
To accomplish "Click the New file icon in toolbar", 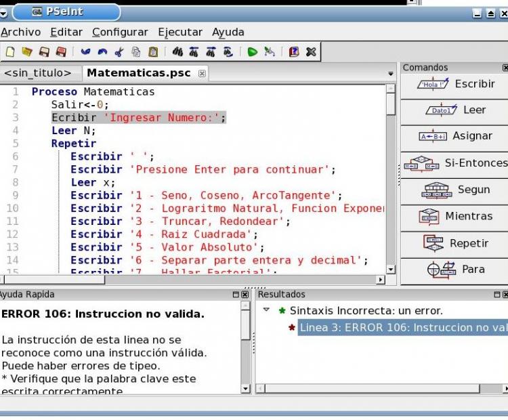I will 10,51.
